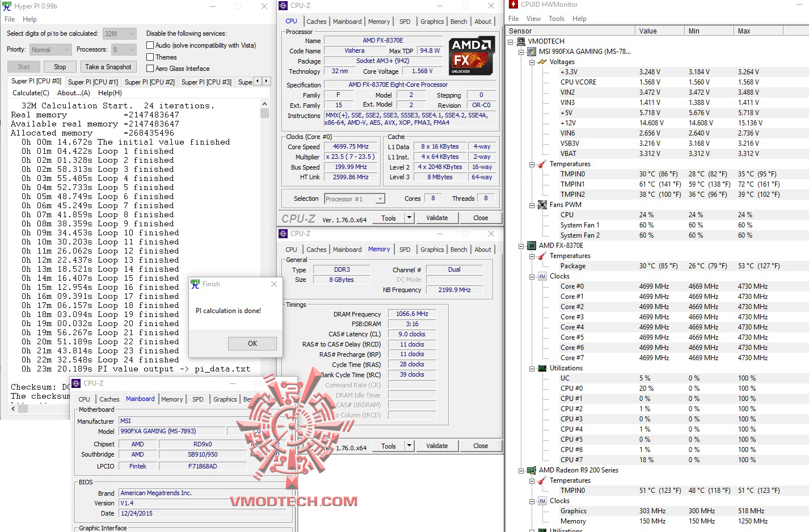Click the pi icon in the Finish dialog title
Image resolution: width=809 pixels, height=532 pixels.
pyautogui.click(x=195, y=284)
